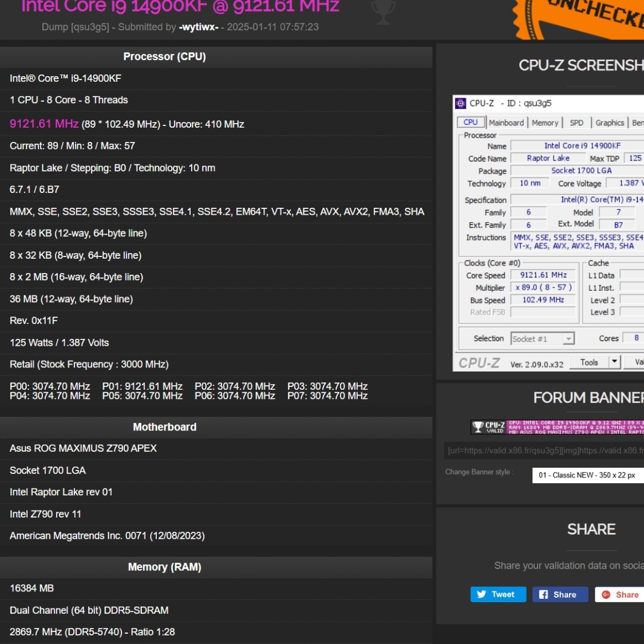644x644 pixels.
Task: Click the '1 CPU - 8 Core - 8 Threads' row
Action: (x=216, y=100)
